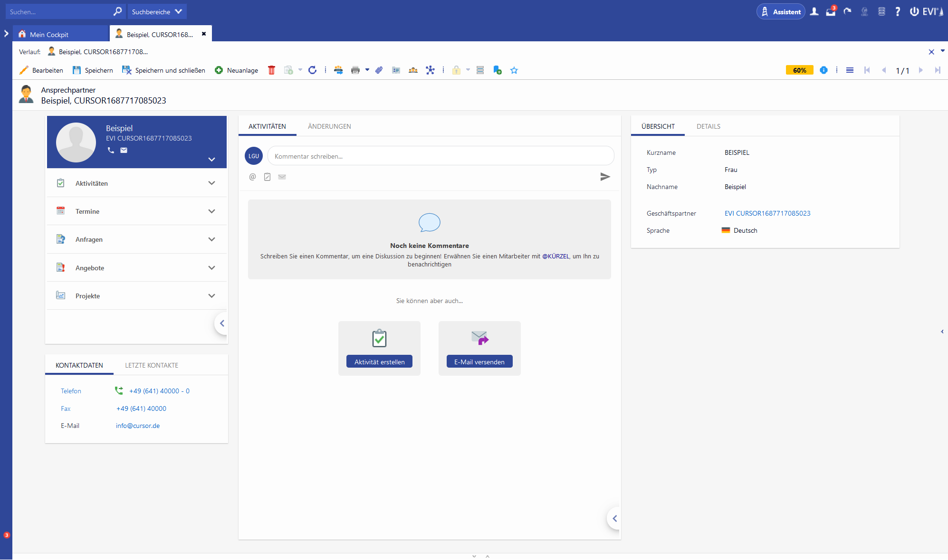Click the phone icon under Beispiel
The width and height of the screenshot is (948, 560).
[111, 150]
